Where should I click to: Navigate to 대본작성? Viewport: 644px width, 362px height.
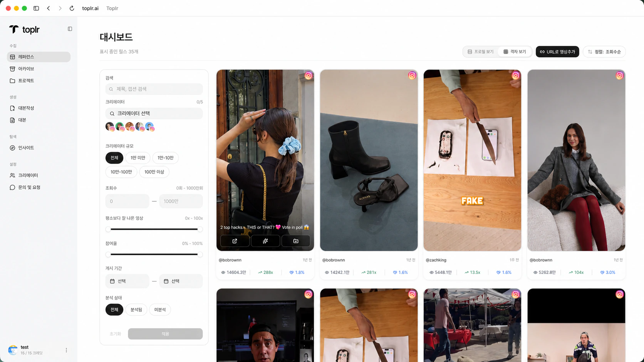(x=39, y=108)
